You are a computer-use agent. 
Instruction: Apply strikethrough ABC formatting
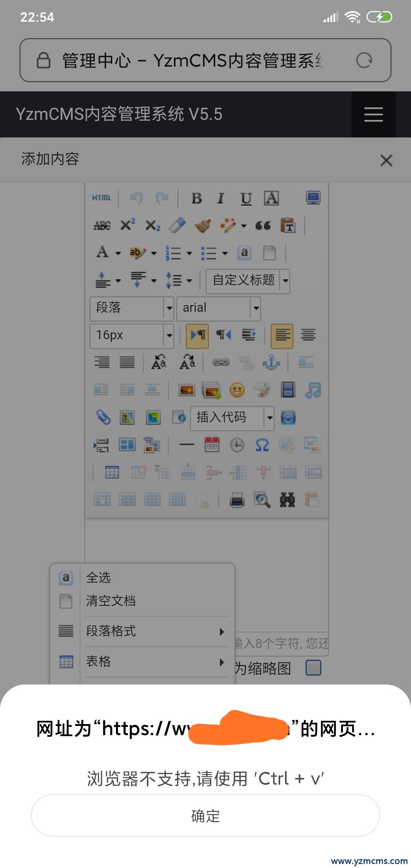pyautogui.click(x=102, y=225)
